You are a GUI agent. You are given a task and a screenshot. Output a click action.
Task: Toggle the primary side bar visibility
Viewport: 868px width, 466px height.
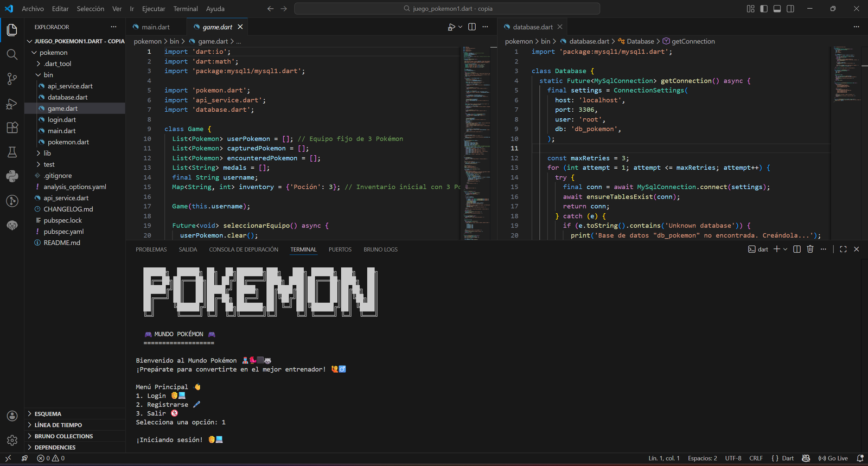click(x=764, y=9)
